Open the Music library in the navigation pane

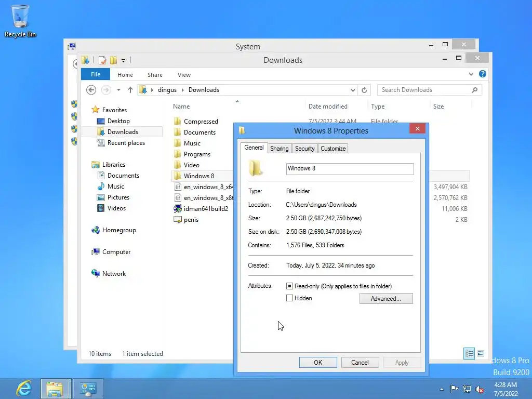click(116, 187)
